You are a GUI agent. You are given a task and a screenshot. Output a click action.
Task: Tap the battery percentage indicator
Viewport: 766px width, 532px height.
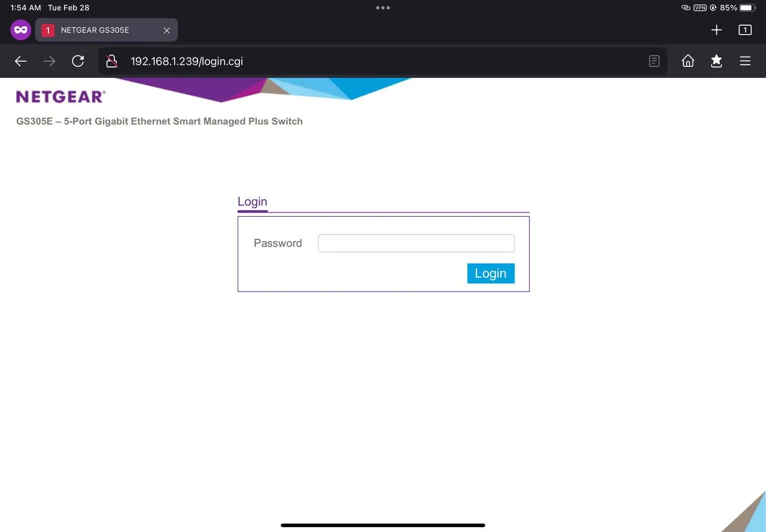[x=729, y=8]
